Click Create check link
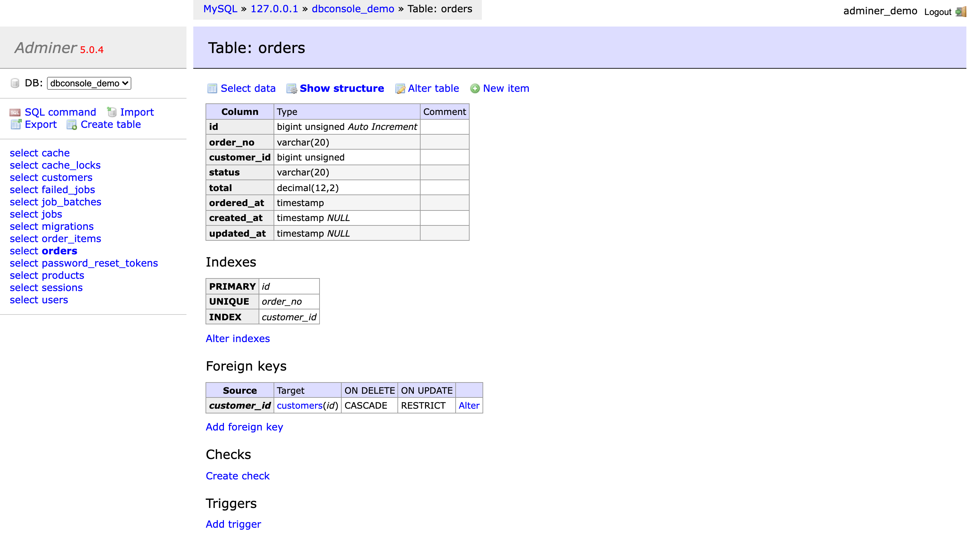Image resolution: width=980 pixels, height=544 pixels. [238, 476]
